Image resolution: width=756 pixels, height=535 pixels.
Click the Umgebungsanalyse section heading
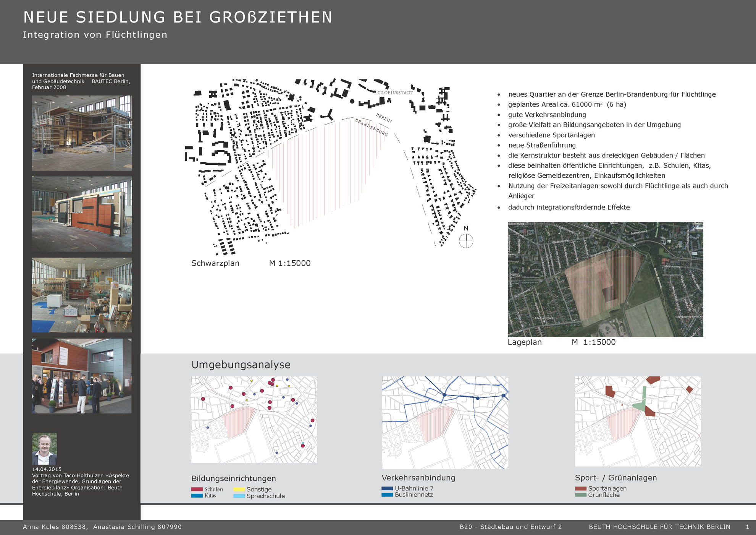tap(241, 365)
